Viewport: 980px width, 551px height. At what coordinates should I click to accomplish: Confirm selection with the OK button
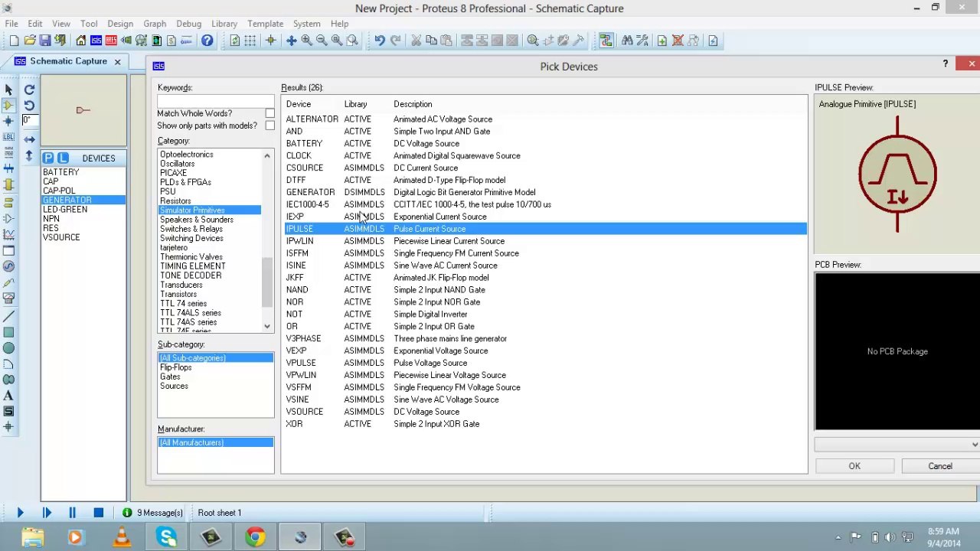pos(854,466)
